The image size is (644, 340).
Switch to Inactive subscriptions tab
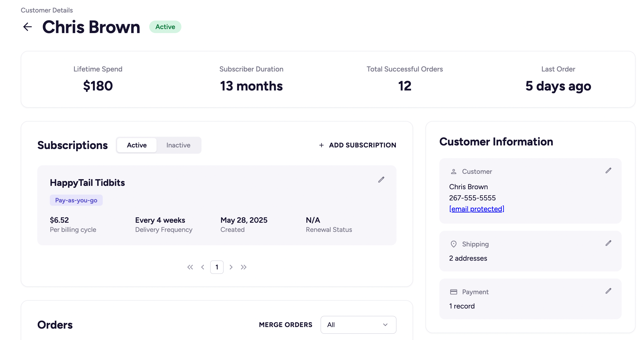178,145
